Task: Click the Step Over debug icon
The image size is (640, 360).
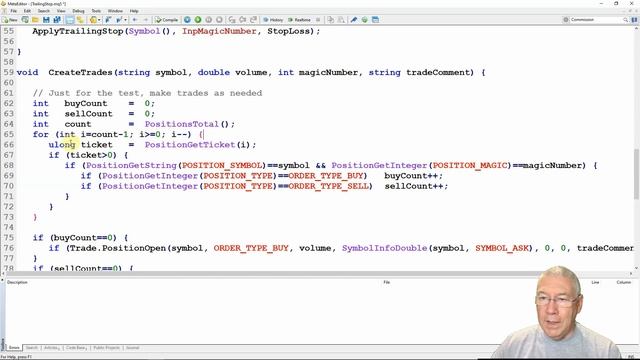Action: coord(242,20)
